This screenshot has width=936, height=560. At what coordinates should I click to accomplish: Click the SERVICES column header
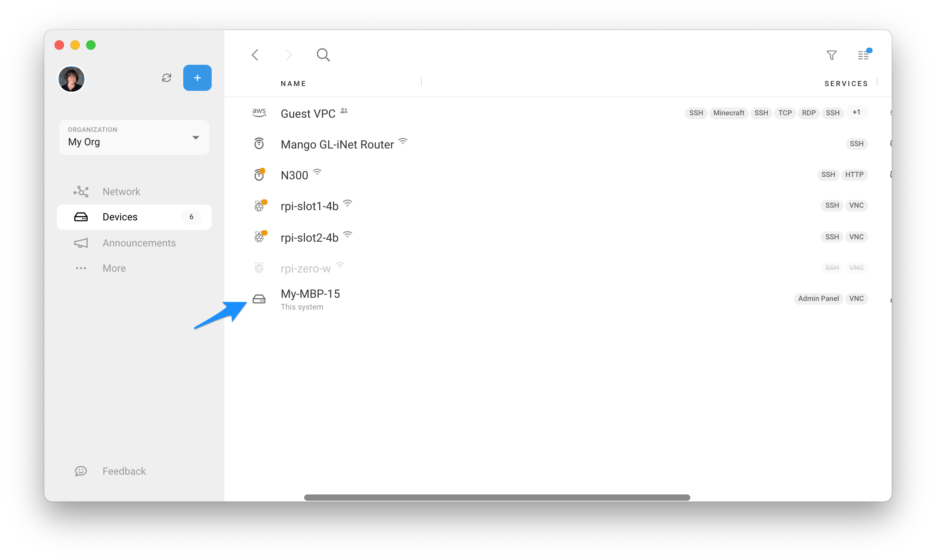click(x=846, y=84)
